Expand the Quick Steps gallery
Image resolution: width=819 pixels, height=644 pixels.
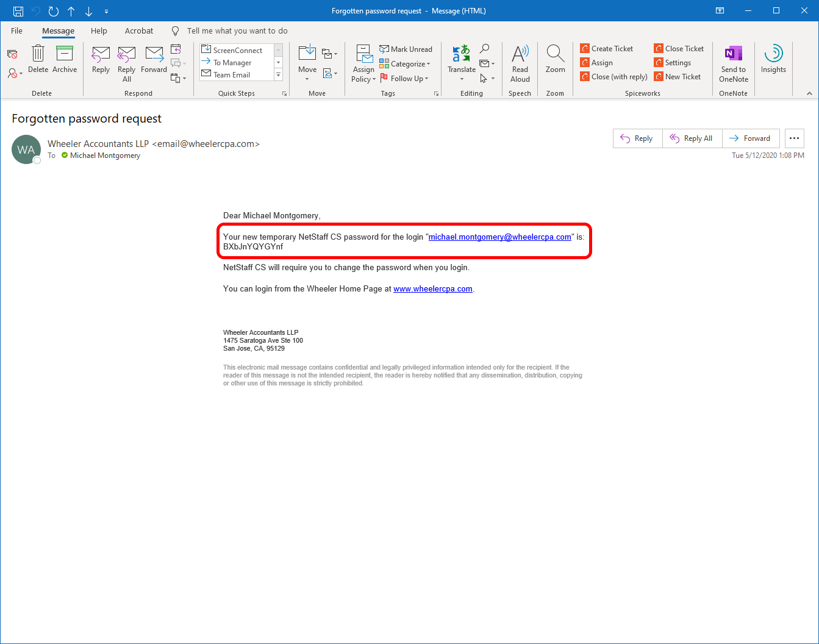coord(279,75)
